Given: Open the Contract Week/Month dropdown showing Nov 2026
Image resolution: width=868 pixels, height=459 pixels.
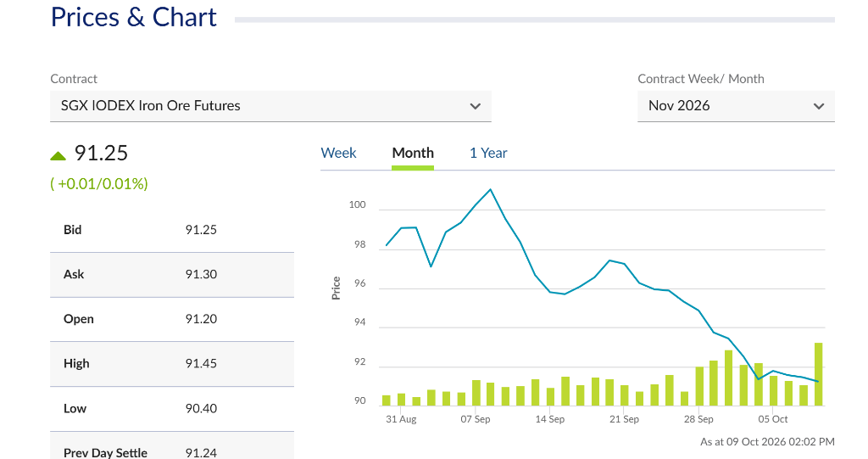Looking at the screenshot, I should tap(736, 106).
